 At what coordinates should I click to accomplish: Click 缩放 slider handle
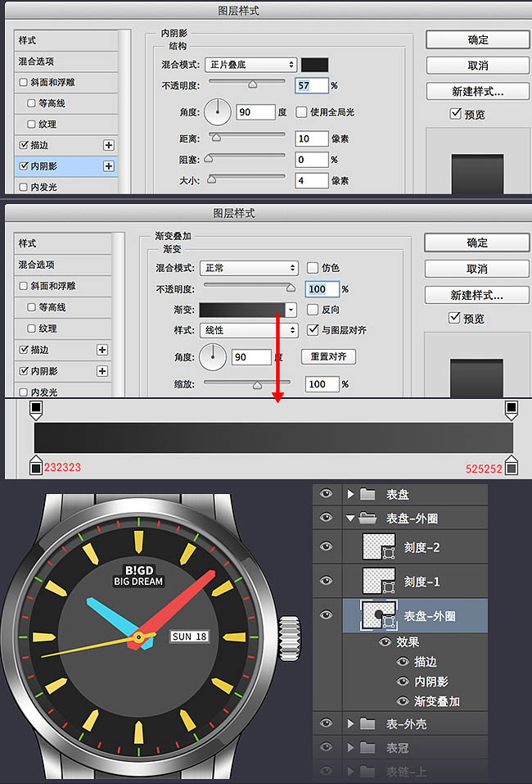point(257,384)
